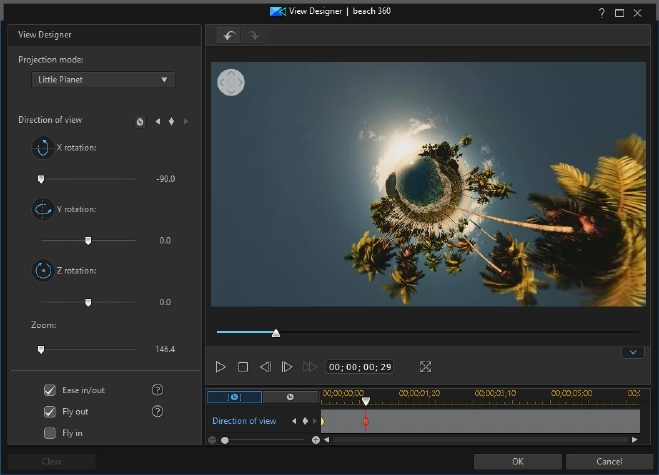Click X rotation slider handle
This screenshot has height=475, width=659.
41,179
